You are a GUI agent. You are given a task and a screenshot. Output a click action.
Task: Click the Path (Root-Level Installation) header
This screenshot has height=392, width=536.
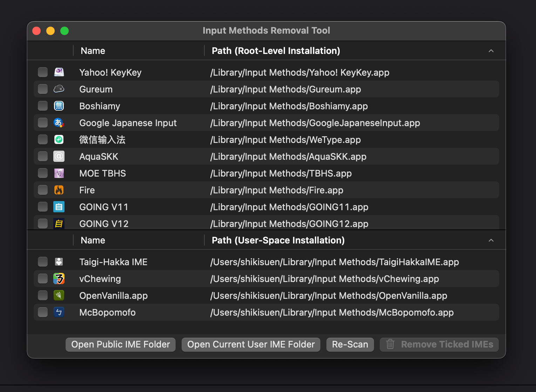click(276, 51)
